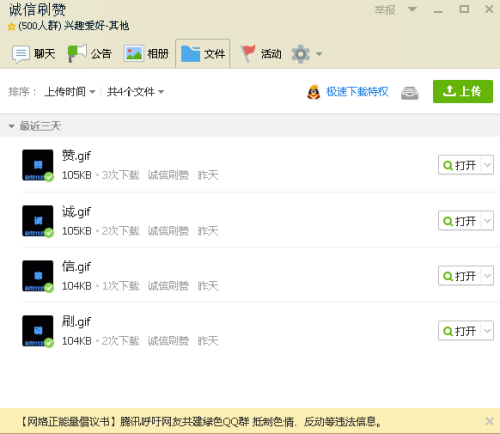Open the 共4个文件 filter dropdown
The width and height of the screenshot is (500, 434).
135,91
